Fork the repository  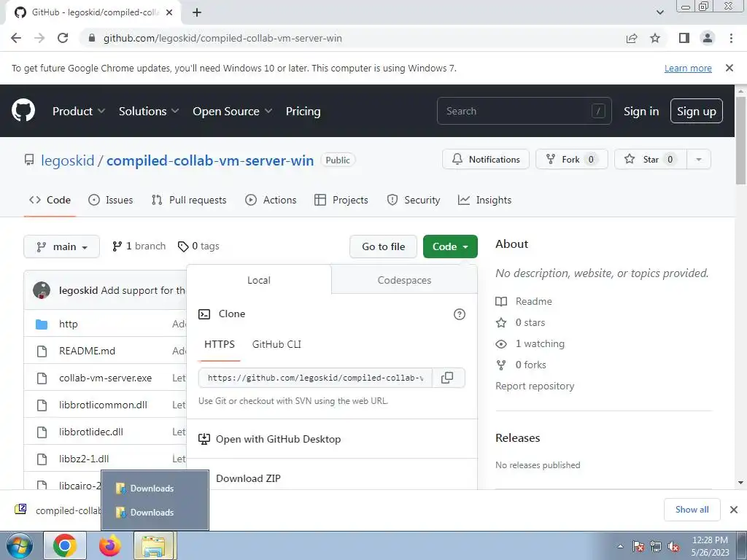click(572, 159)
